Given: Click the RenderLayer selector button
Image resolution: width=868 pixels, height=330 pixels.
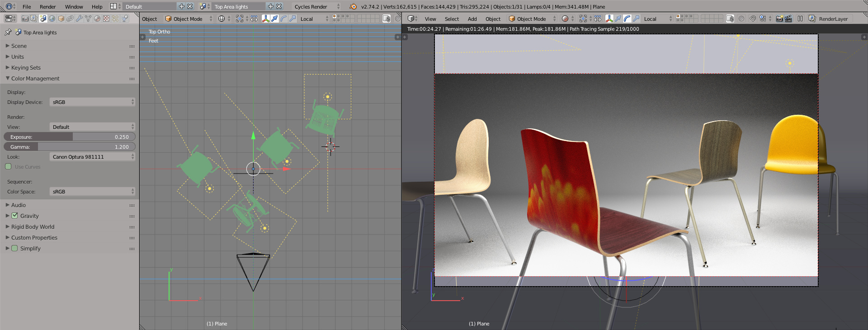Looking at the screenshot, I should 829,19.
